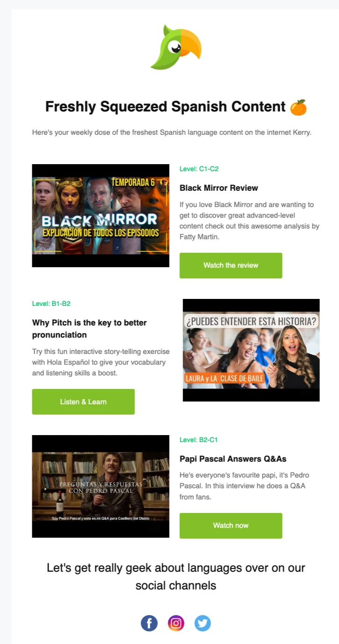Click the Level: C1-C2 label
The height and width of the screenshot is (644, 339).
pyautogui.click(x=199, y=169)
